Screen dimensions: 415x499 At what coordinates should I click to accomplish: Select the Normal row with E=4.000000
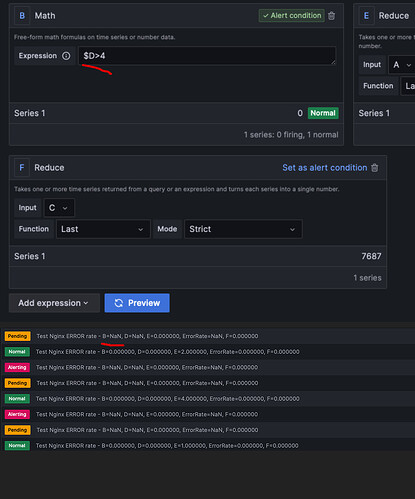[208, 399]
